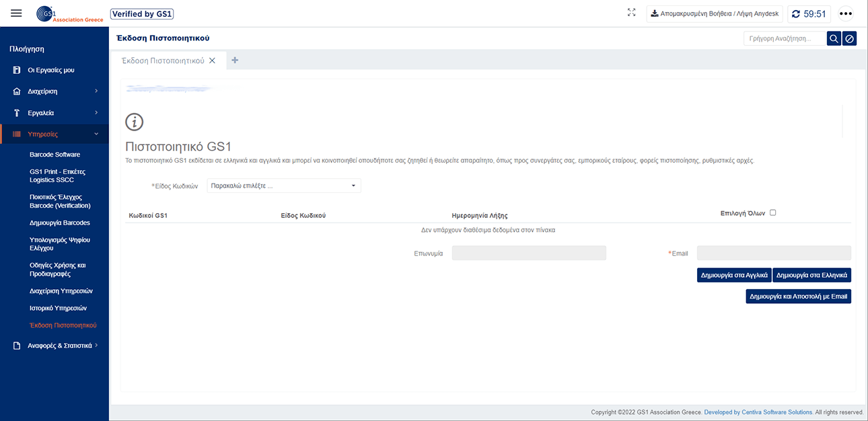Click the Ημερομηνία Λήξης column header
The height and width of the screenshot is (421, 868).
(480, 215)
